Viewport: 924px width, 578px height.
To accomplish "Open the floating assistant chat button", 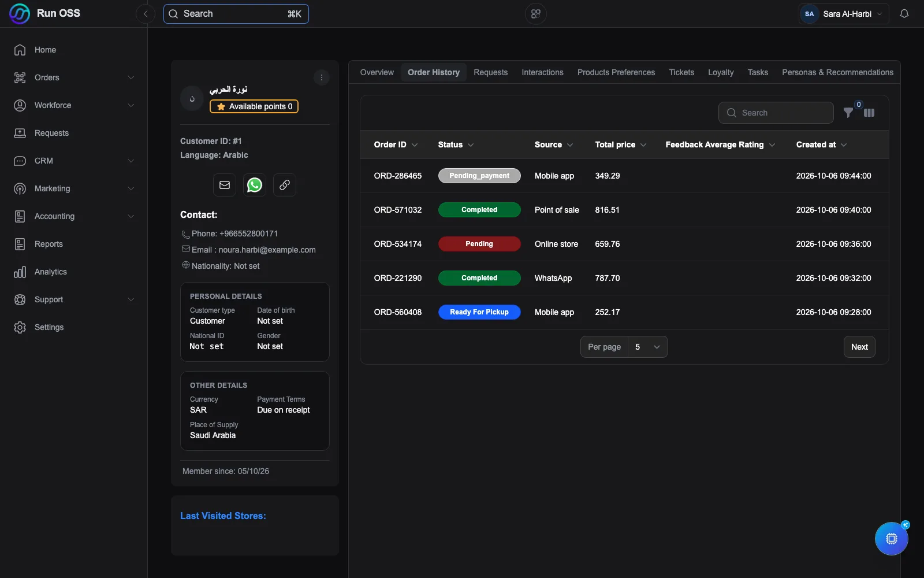I will [x=892, y=539].
